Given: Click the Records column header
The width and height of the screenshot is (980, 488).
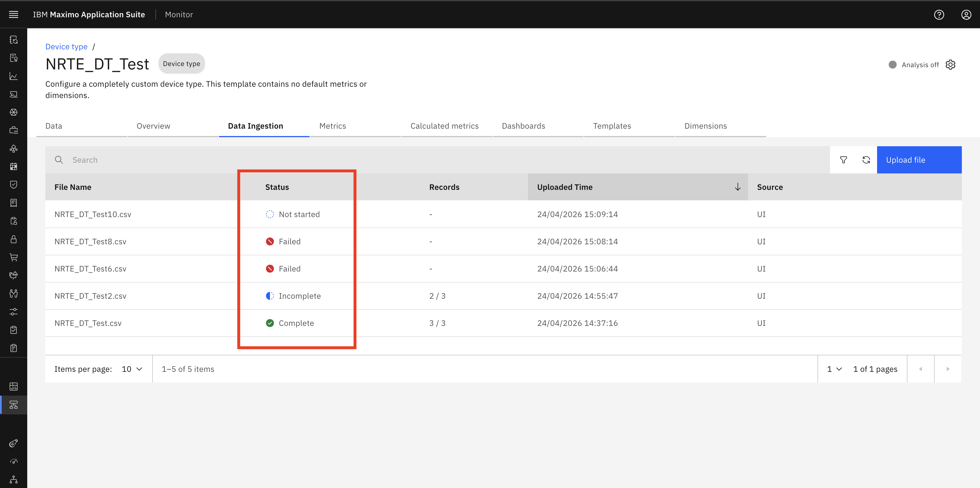Looking at the screenshot, I should (444, 187).
